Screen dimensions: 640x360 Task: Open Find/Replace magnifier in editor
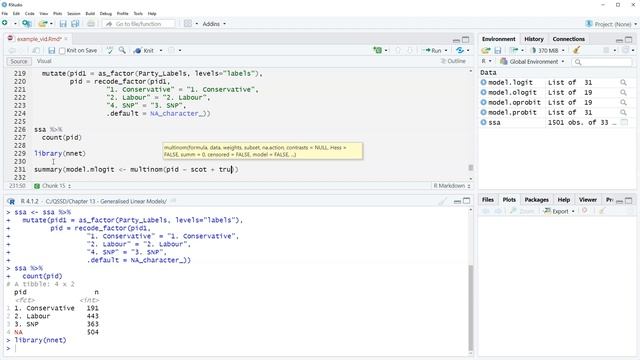[x=122, y=50]
